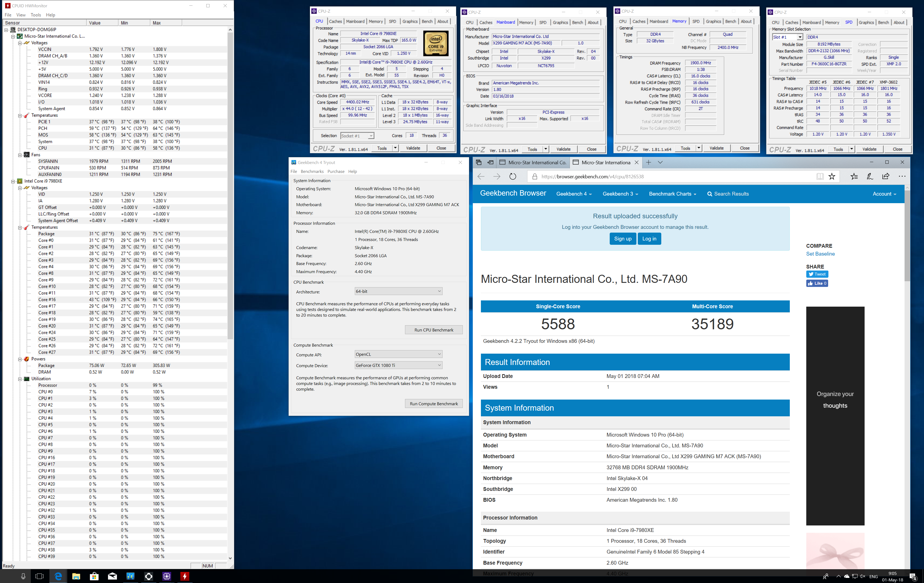Viewport: 924px width, 583px height.
Task: Switch to Bench tab in CPU-Z SPD window
Action: 883,22
